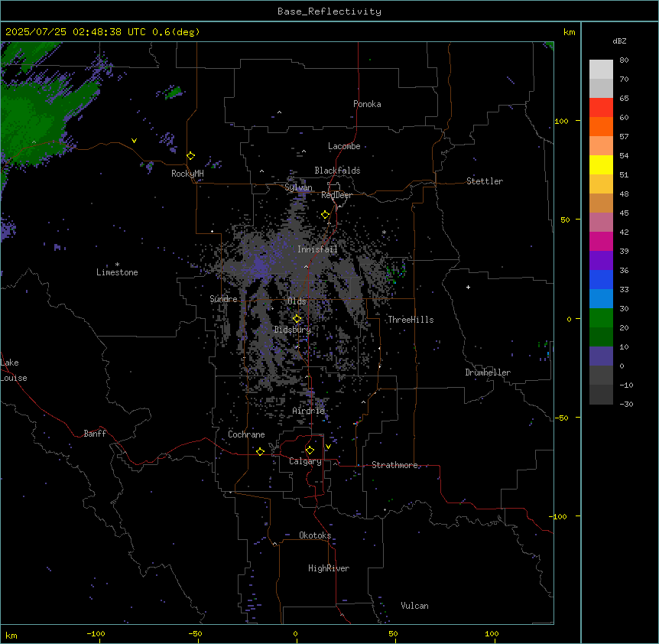659x644 pixels.
Task: Click the Blackfalds city label
Action: [337, 171]
